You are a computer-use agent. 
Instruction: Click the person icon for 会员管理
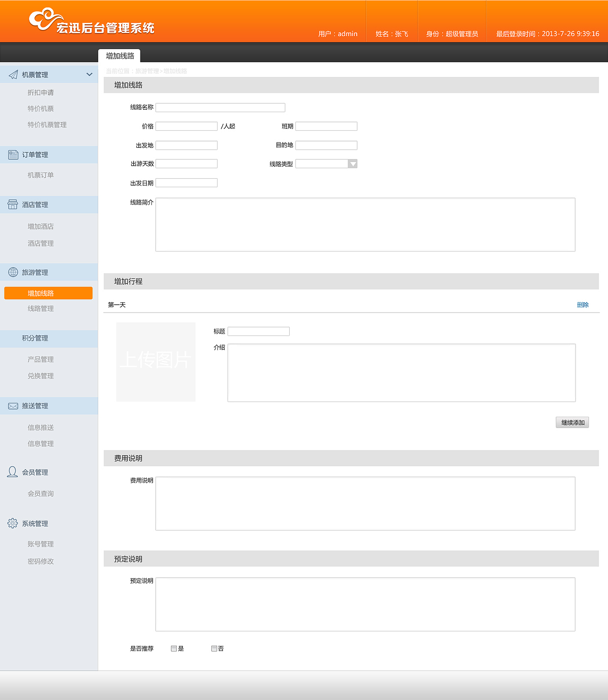coord(12,471)
